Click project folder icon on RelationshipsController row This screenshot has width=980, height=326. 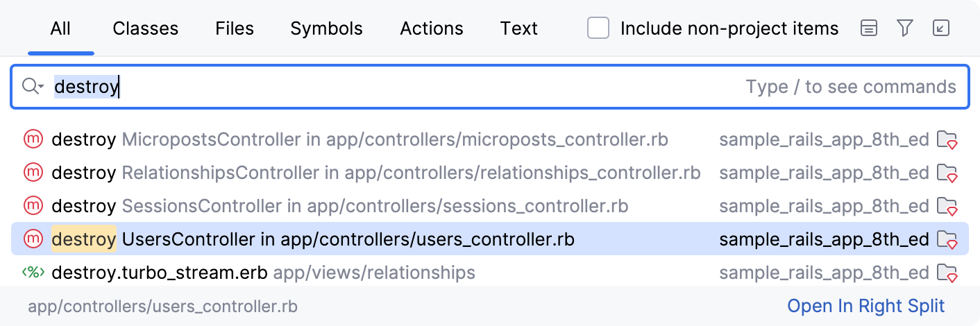pos(947,173)
